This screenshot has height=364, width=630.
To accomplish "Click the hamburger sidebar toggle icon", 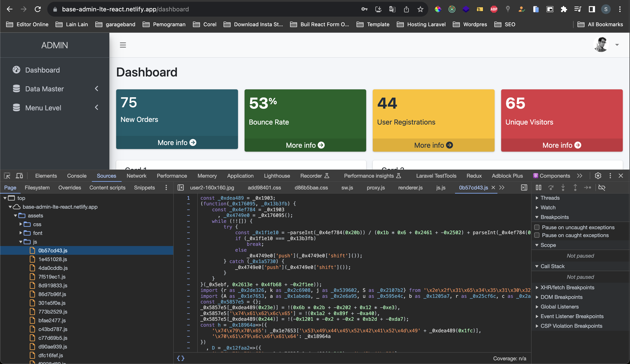I will pos(123,45).
